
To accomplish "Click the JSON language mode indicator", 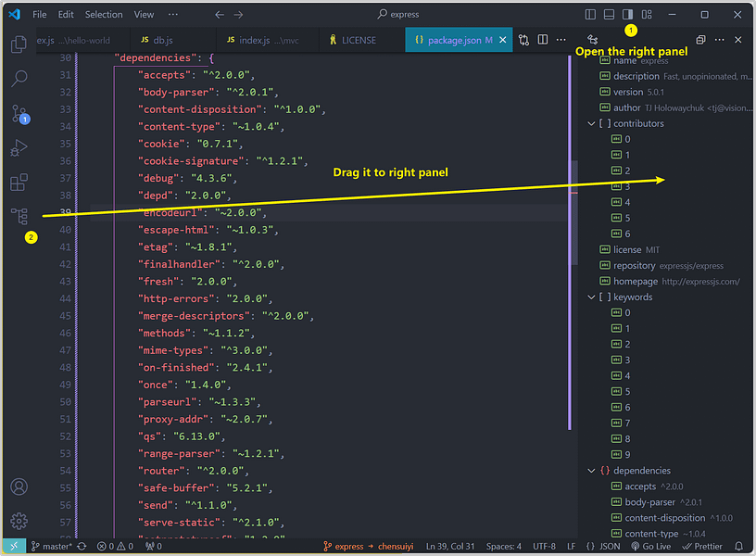I will click(603, 547).
